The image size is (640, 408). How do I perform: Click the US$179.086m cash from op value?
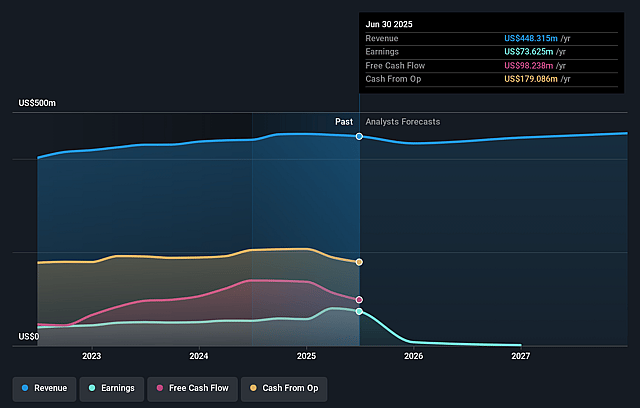[x=531, y=79]
